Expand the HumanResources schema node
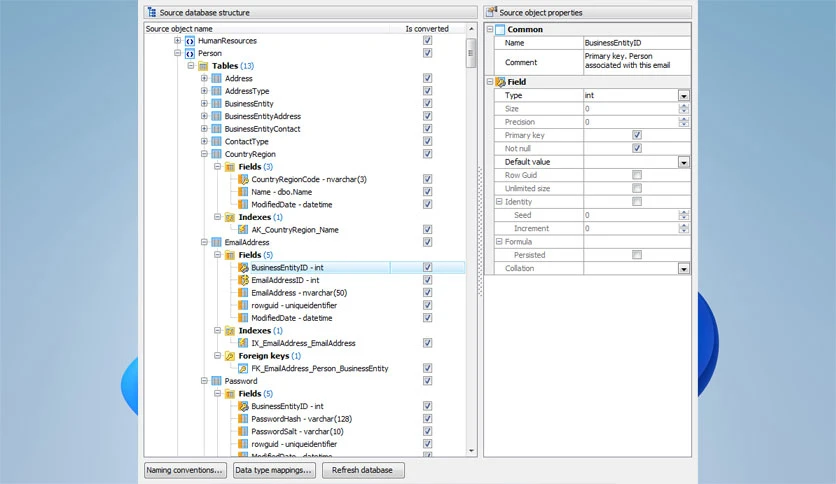836x484 pixels. point(178,41)
